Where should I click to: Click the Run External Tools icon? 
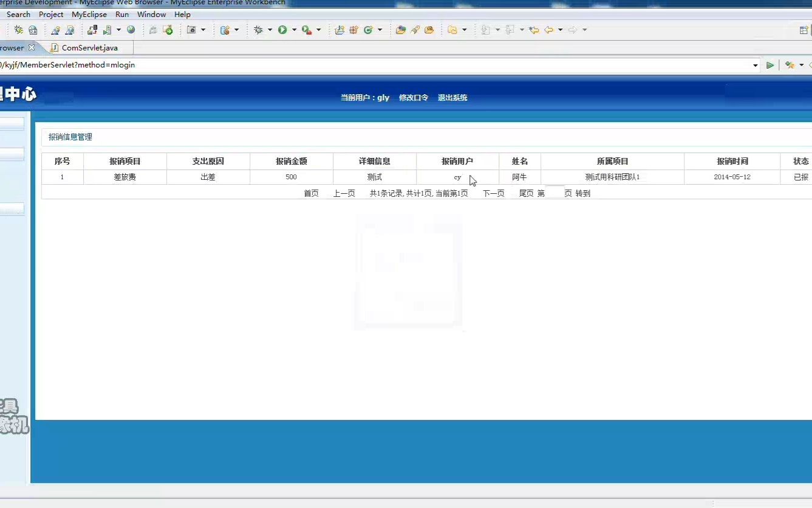coord(306,30)
